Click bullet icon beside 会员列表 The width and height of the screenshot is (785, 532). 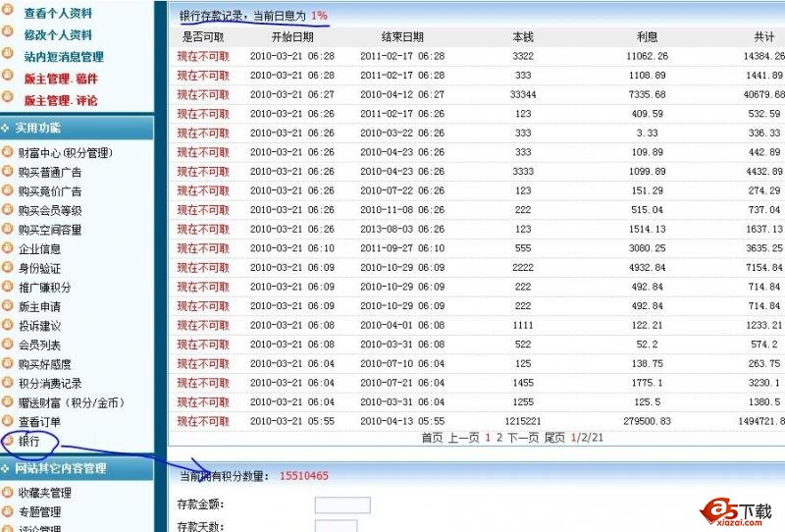pyautogui.click(x=8, y=344)
